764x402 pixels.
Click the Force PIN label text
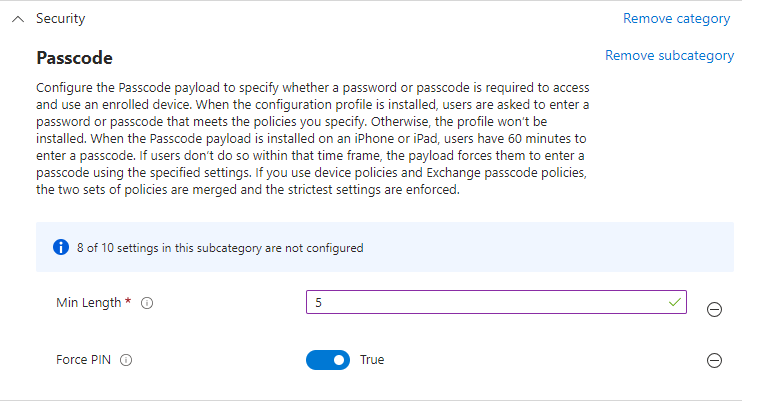coord(83,360)
